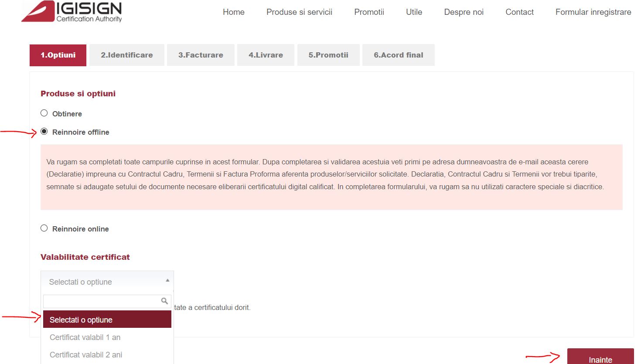The image size is (641, 364).
Task: Open the Promotii navigation menu item
Action: [369, 12]
